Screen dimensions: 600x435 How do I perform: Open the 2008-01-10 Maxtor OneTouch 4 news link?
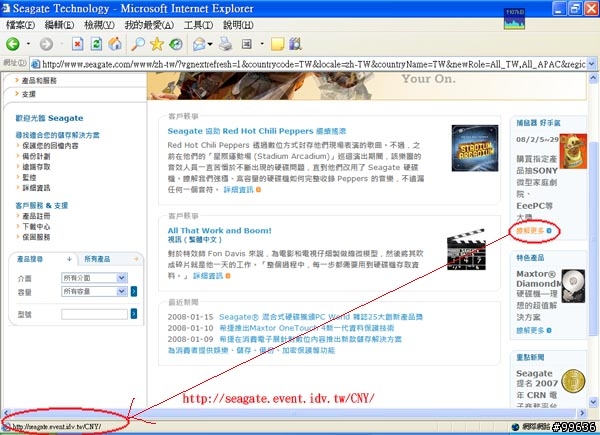(307, 328)
